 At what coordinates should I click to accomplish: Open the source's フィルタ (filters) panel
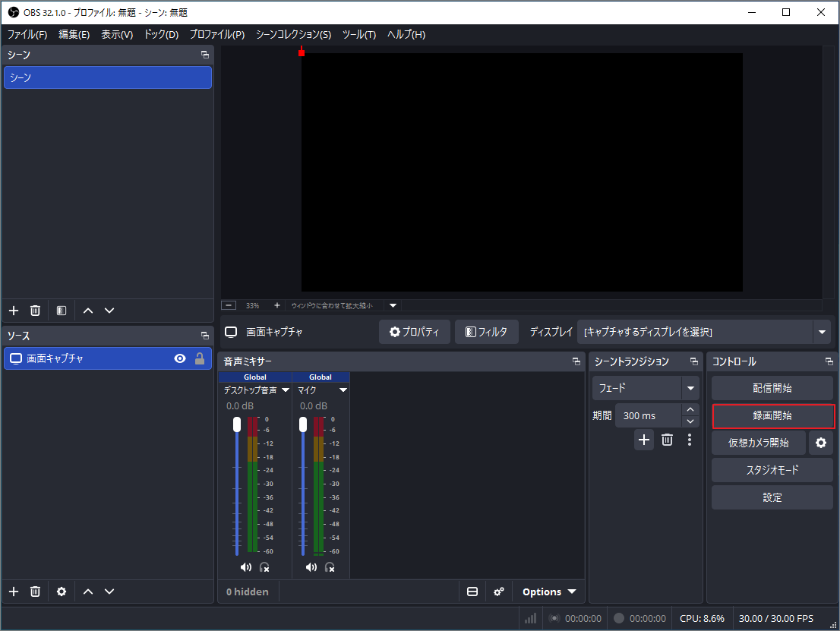point(486,332)
